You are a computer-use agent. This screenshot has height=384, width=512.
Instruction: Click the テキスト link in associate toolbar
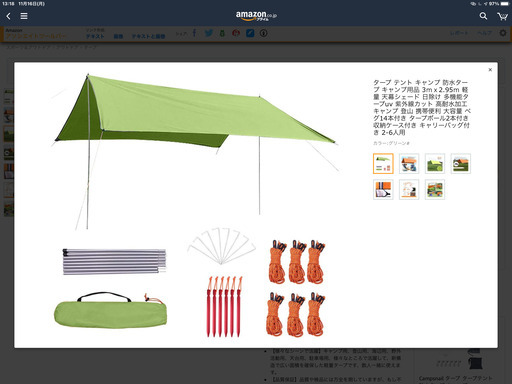(x=95, y=36)
